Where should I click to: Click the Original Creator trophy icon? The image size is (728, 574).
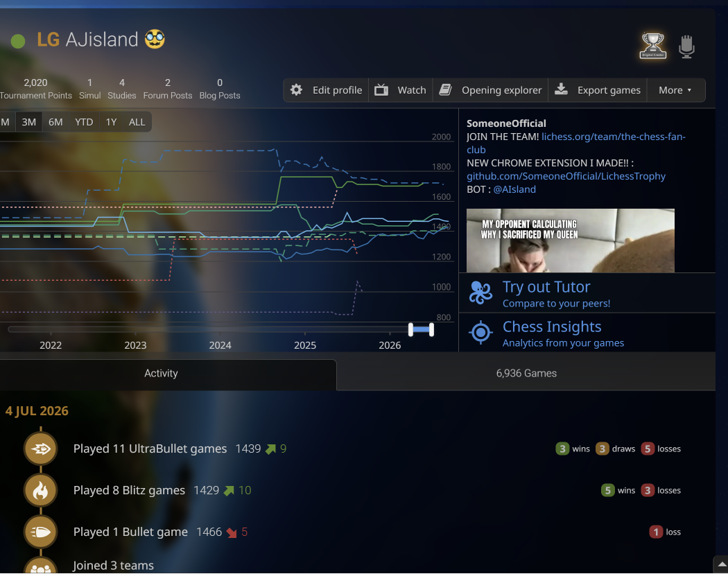[653, 46]
